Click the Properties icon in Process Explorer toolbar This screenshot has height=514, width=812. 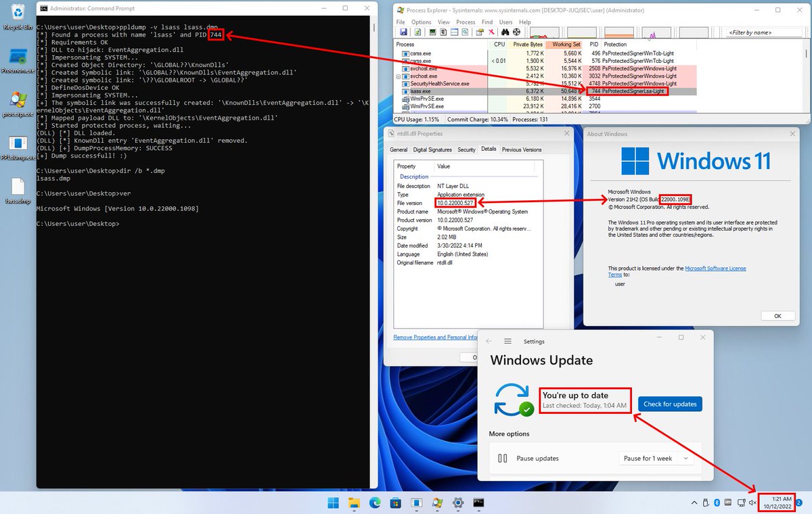pyautogui.click(x=479, y=32)
